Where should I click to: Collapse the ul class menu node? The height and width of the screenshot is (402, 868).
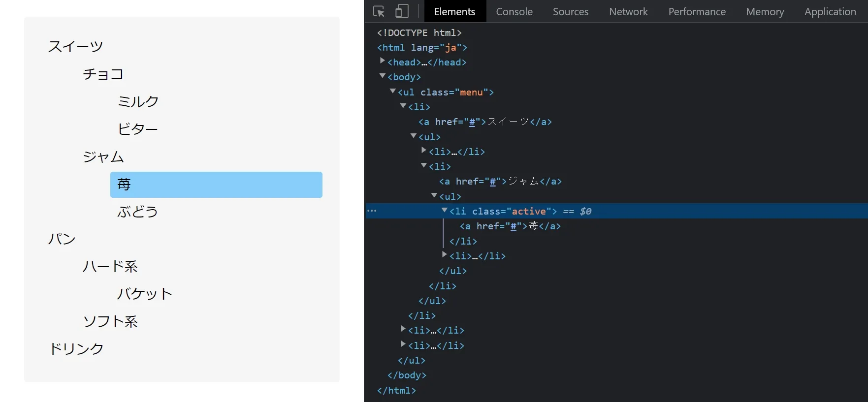(392, 91)
